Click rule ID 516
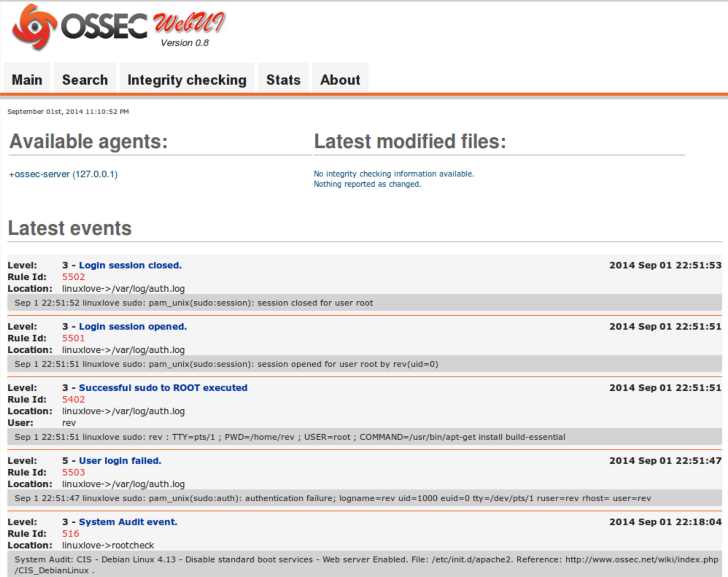This screenshot has width=728, height=577. (x=71, y=534)
